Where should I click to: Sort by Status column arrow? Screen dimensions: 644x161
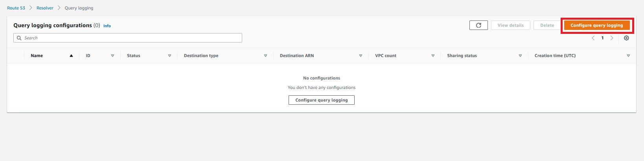pyautogui.click(x=169, y=56)
